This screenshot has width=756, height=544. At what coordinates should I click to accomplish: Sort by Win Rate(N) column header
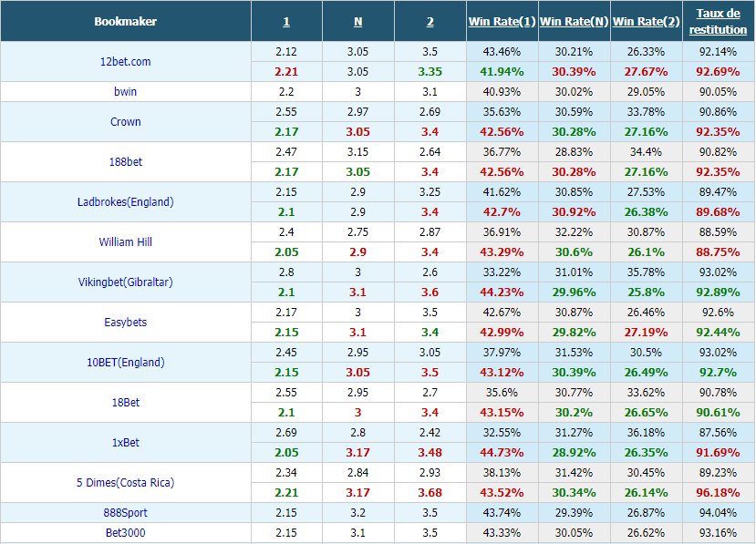coord(574,22)
